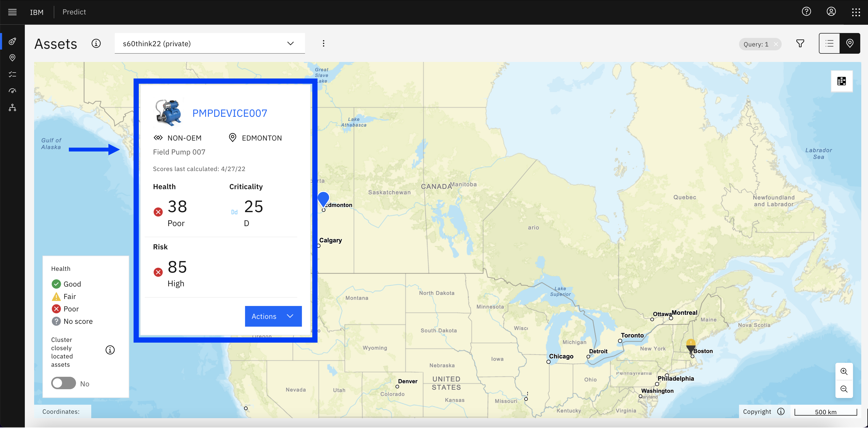The width and height of the screenshot is (868, 428).
Task: Click the Predict product name
Action: tap(74, 12)
